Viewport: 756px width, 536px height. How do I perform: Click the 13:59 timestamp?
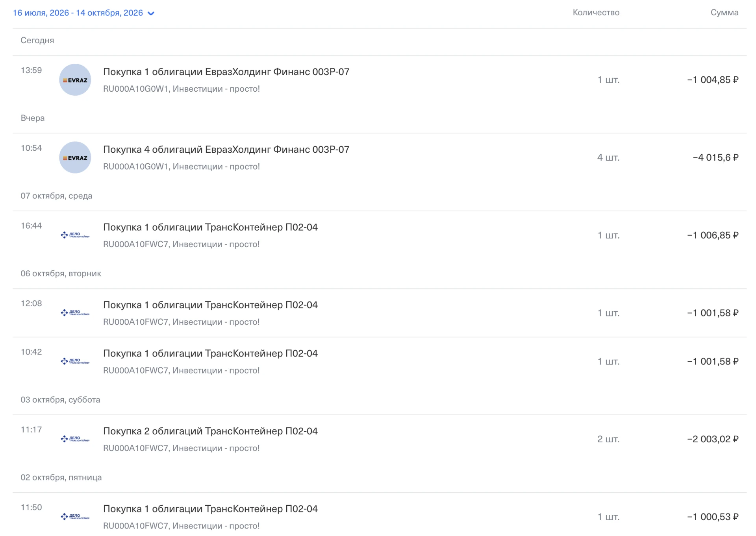pos(31,70)
